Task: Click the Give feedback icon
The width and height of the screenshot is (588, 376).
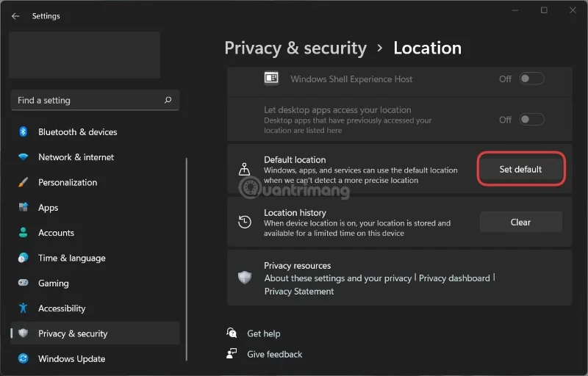Action: click(232, 353)
